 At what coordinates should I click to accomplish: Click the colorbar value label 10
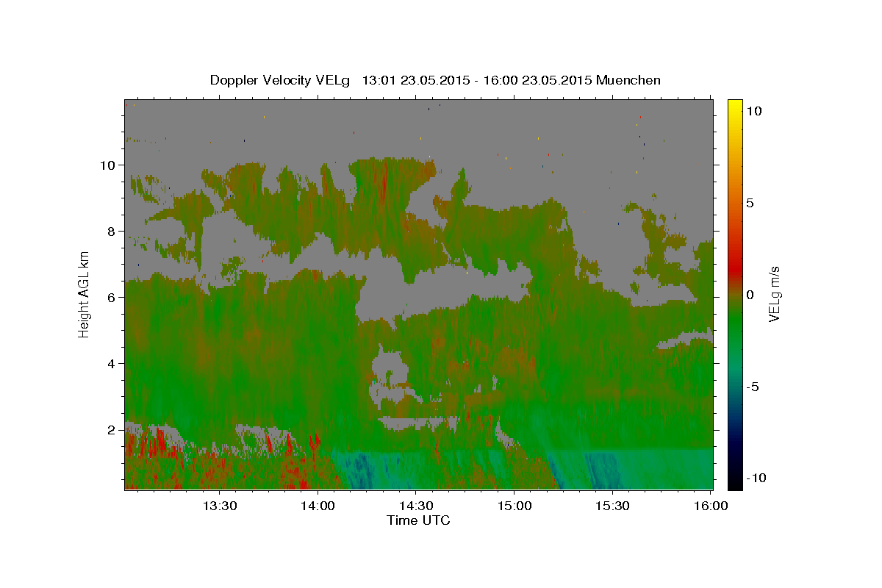753,111
